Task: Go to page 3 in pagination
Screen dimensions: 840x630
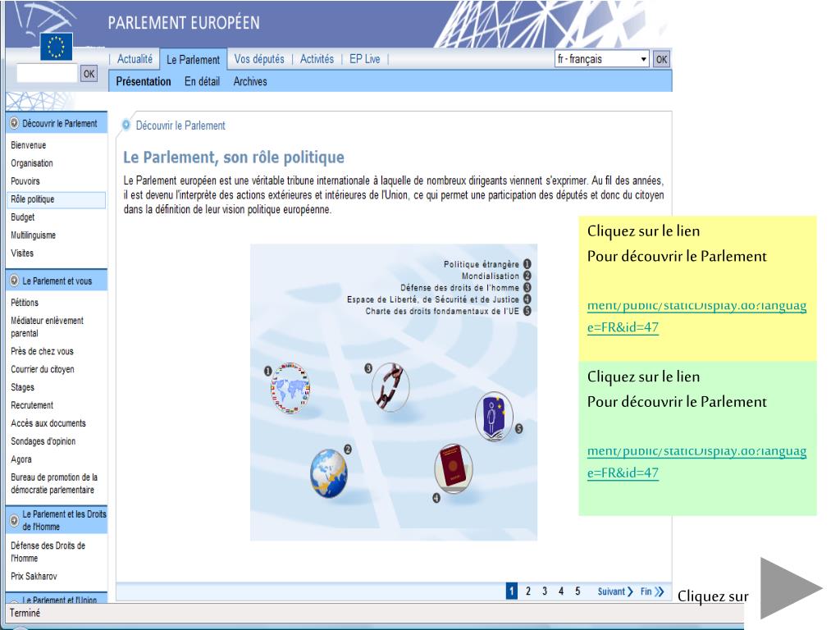Action: (x=545, y=591)
